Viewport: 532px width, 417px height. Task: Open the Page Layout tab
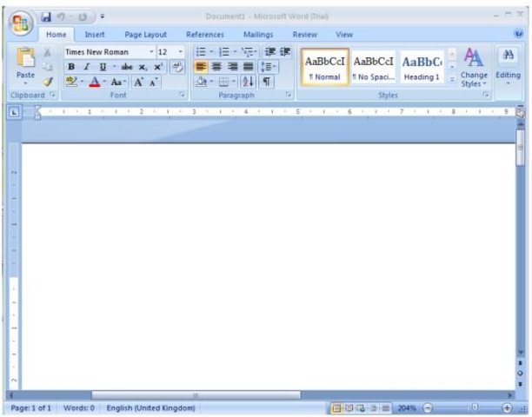[145, 35]
